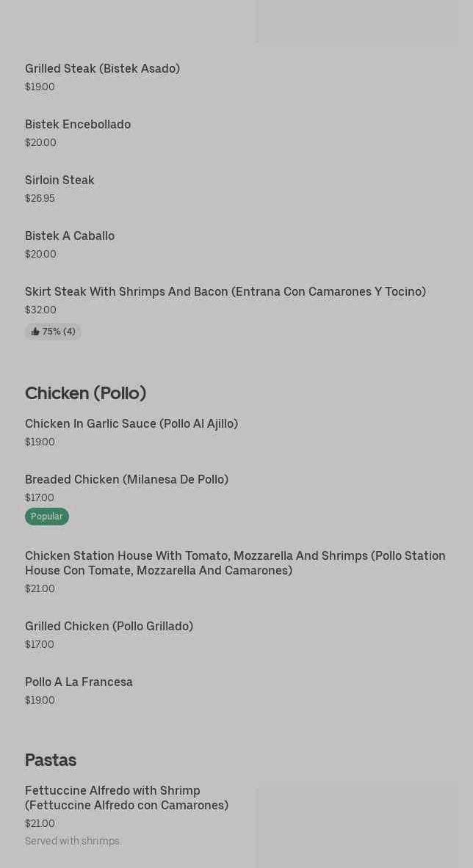Open the Grilled Steak (Bistek Asado) item
The width and height of the screenshot is (473, 868).
(x=102, y=68)
